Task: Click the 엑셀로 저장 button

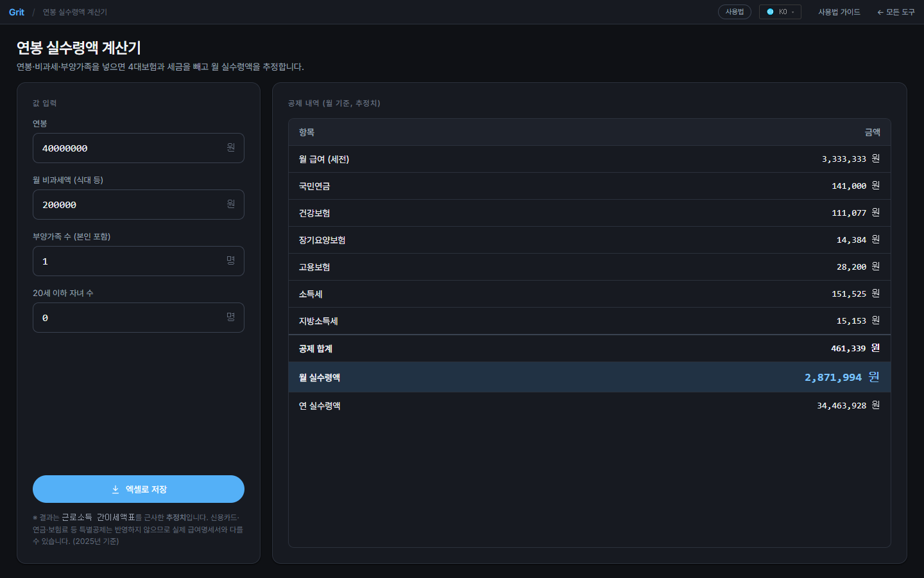Action: point(139,489)
